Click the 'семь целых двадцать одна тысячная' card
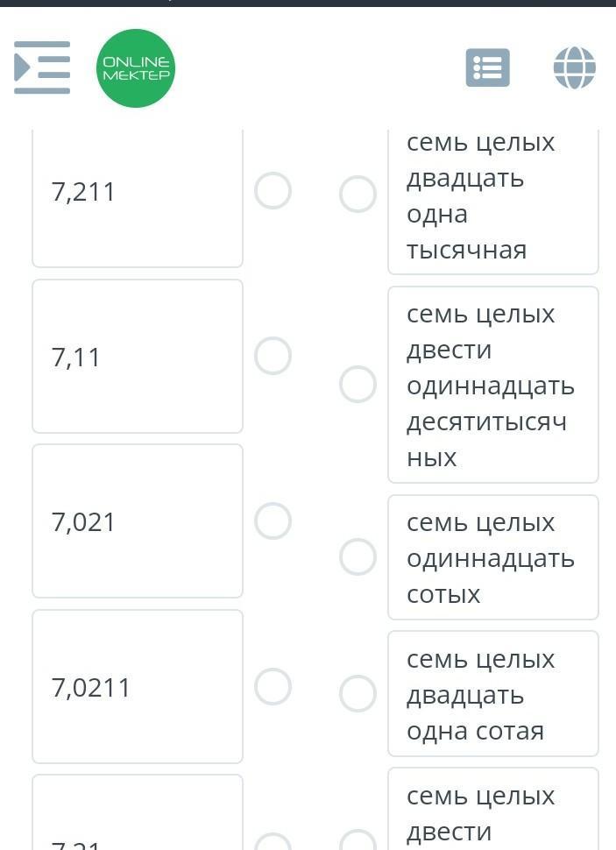The width and height of the screenshot is (616, 850). pyautogui.click(x=493, y=202)
